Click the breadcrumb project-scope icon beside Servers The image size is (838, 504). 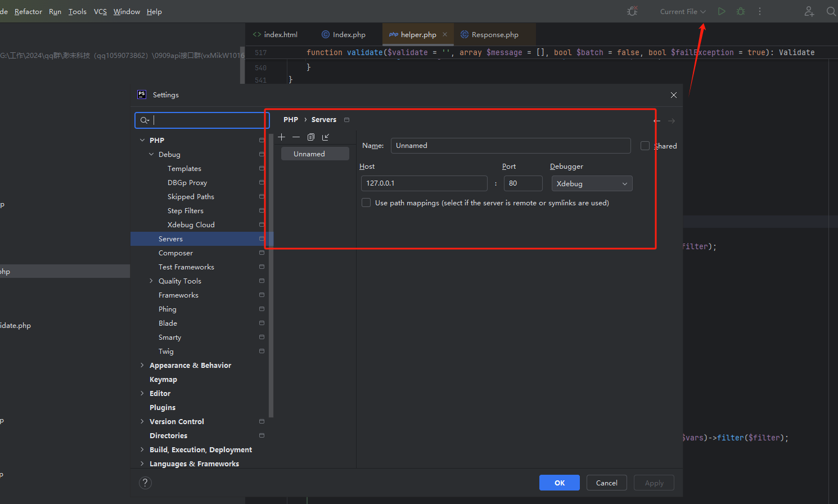coord(346,120)
